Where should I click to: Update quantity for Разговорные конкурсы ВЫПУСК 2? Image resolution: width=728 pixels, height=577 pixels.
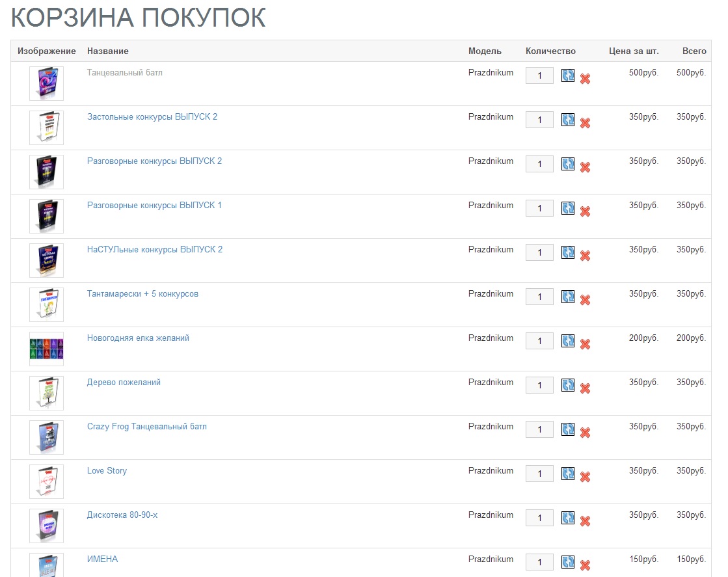568,164
